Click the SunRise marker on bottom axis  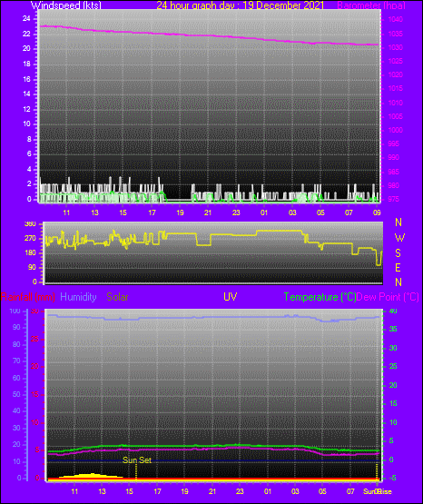click(378, 491)
